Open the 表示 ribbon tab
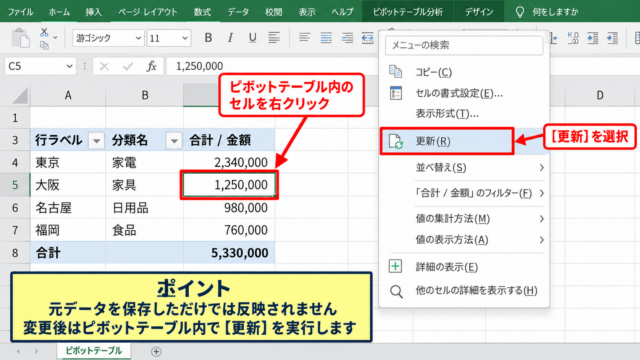The width and height of the screenshot is (640, 360). pos(307,12)
